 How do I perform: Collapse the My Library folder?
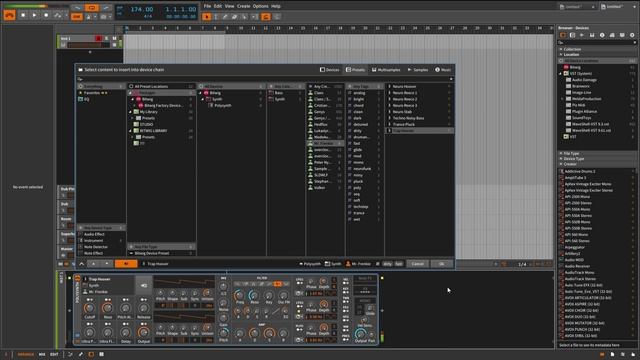pyautogui.click(x=131, y=112)
